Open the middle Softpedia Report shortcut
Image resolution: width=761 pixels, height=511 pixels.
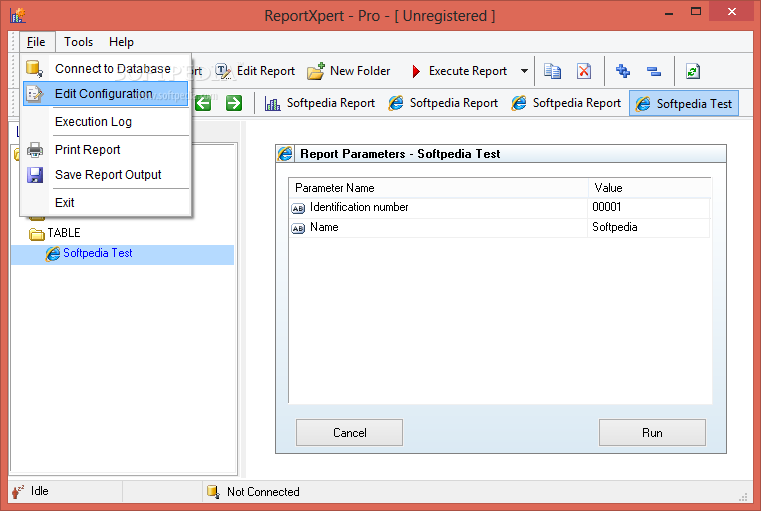[x=443, y=103]
